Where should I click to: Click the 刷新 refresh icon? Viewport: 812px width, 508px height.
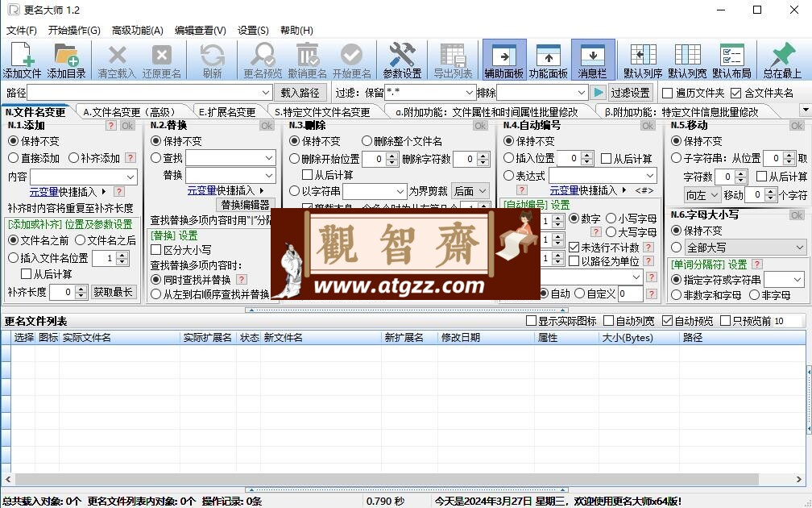point(213,60)
